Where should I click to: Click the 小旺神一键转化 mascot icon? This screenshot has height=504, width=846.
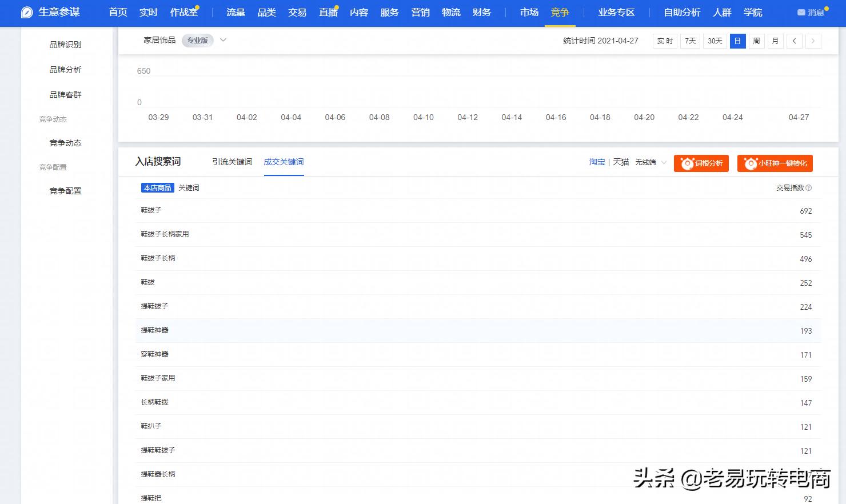[751, 163]
